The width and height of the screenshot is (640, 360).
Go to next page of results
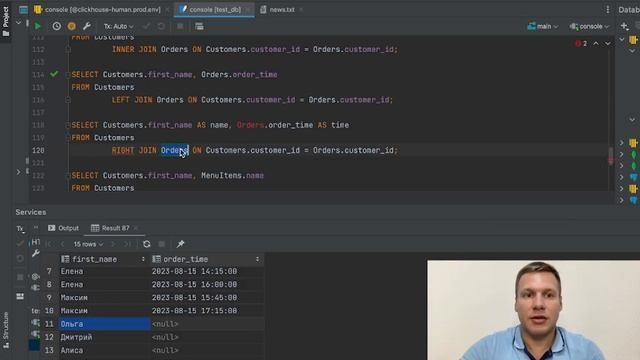point(113,244)
